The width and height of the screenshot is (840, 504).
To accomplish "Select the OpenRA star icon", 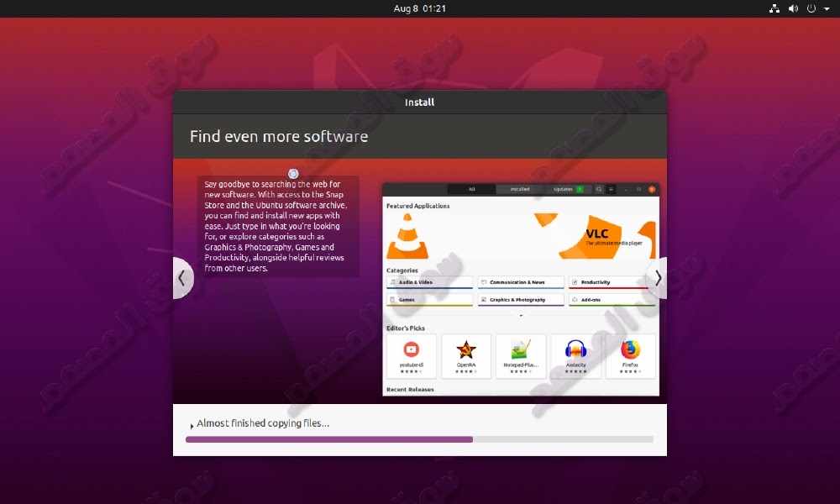I will [466, 349].
